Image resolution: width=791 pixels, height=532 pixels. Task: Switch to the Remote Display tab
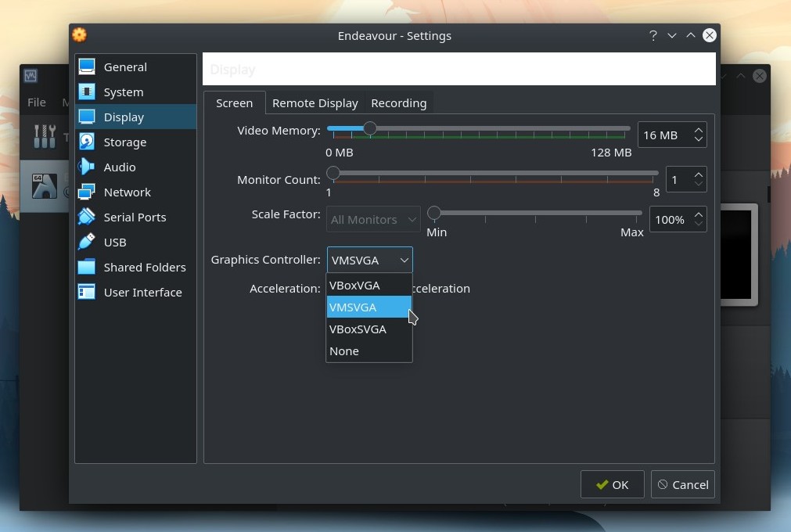point(315,103)
